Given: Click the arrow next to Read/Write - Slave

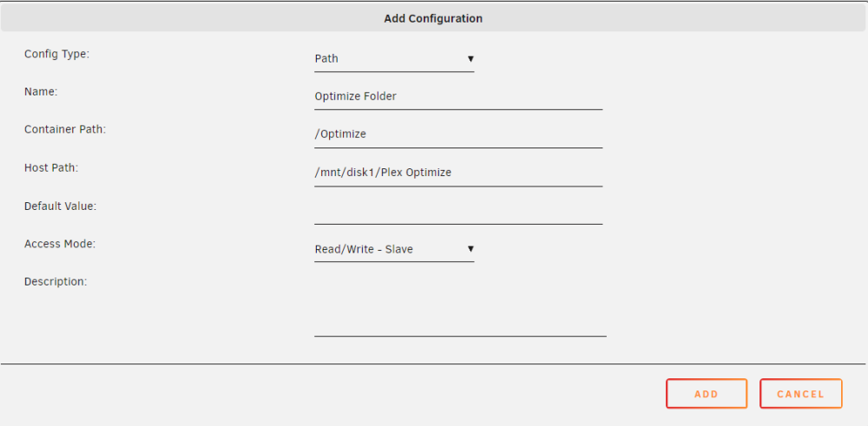Looking at the screenshot, I should (x=470, y=249).
